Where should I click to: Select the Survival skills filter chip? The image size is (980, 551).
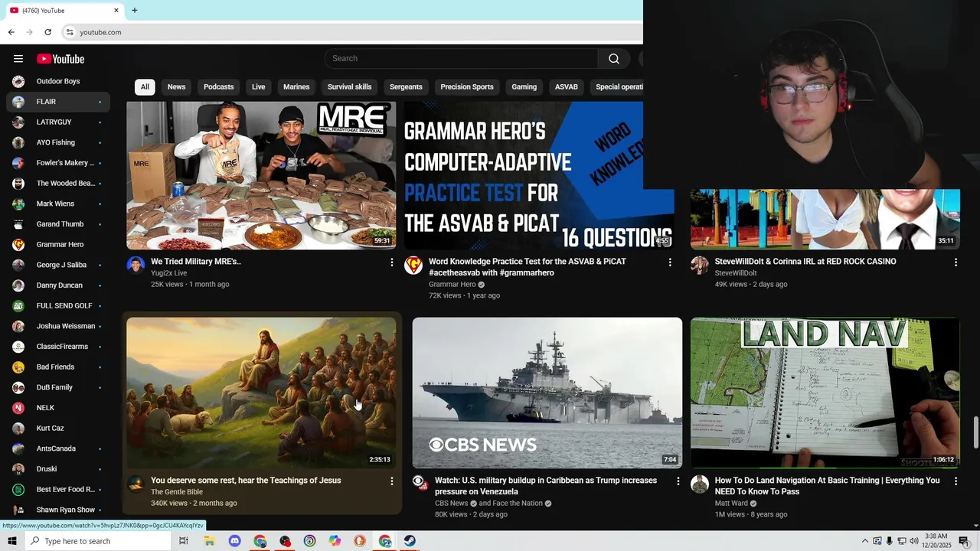tap(349, 86)
